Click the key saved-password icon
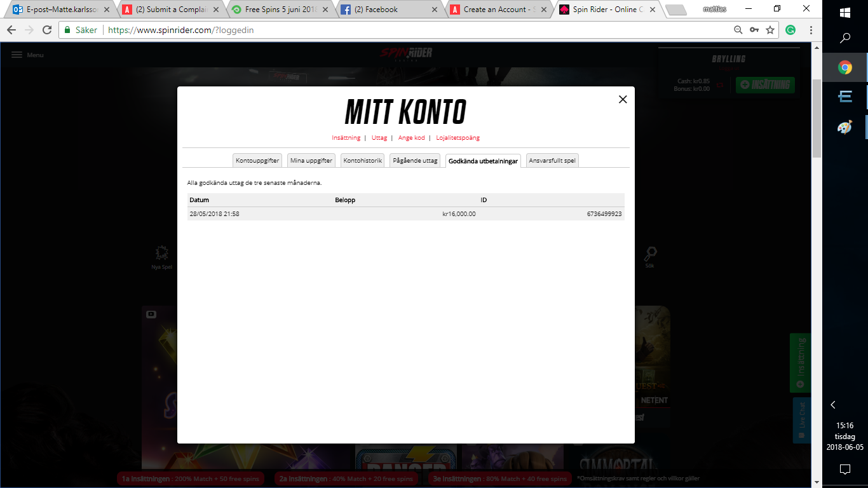 pos(754,30)
